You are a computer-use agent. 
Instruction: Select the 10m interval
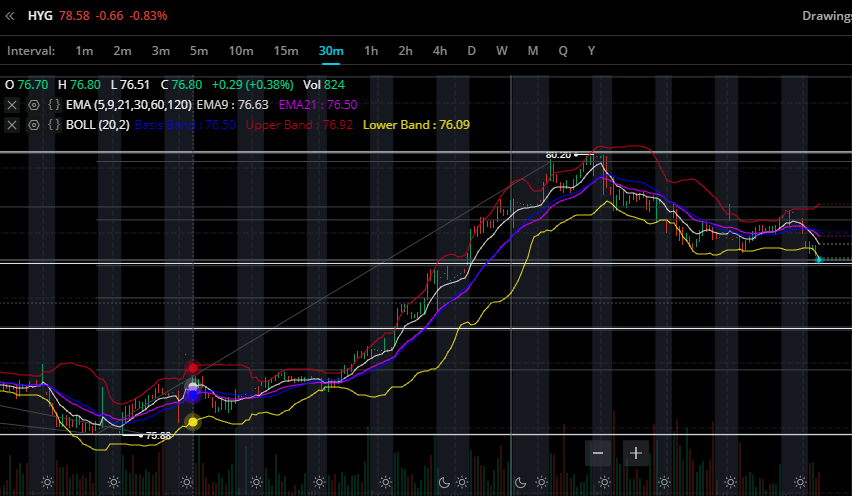point(241,51)
